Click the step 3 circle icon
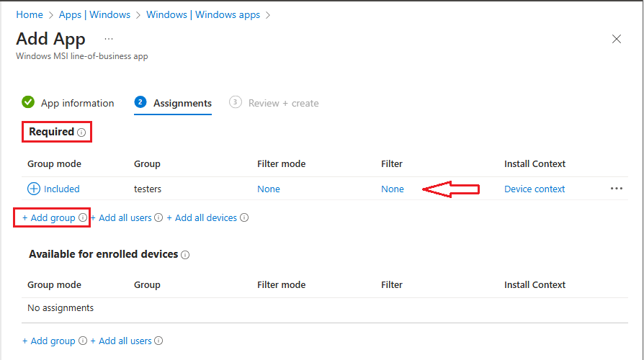Viewport: 644px width, 360px height. point(235,102)
